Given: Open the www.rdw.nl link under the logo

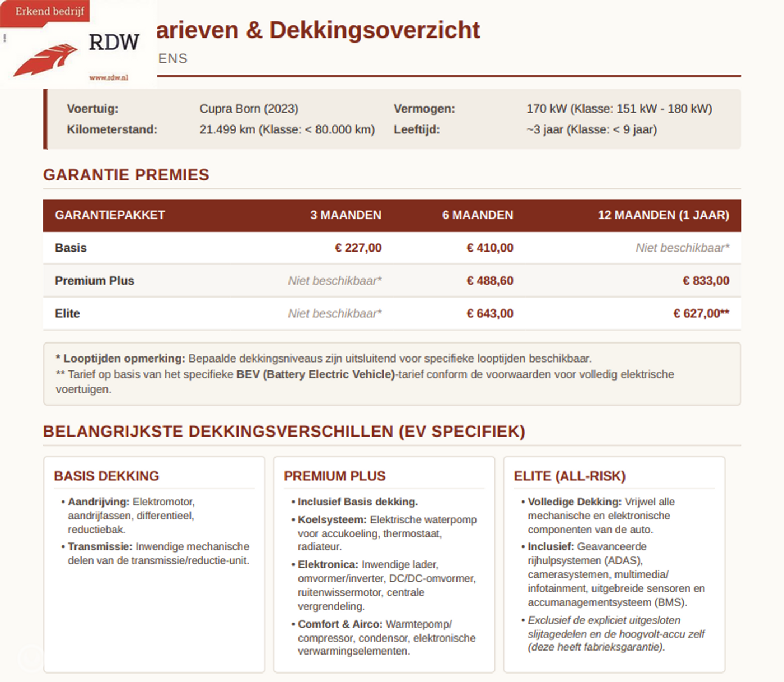Looking at the screenshot, I should [109, 77].
